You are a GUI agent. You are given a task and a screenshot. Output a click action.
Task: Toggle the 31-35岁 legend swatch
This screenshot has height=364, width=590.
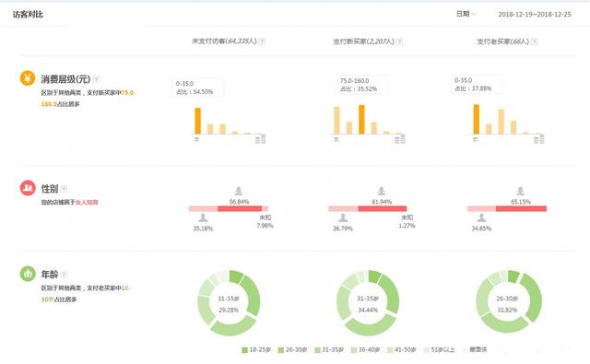[317, 350]
